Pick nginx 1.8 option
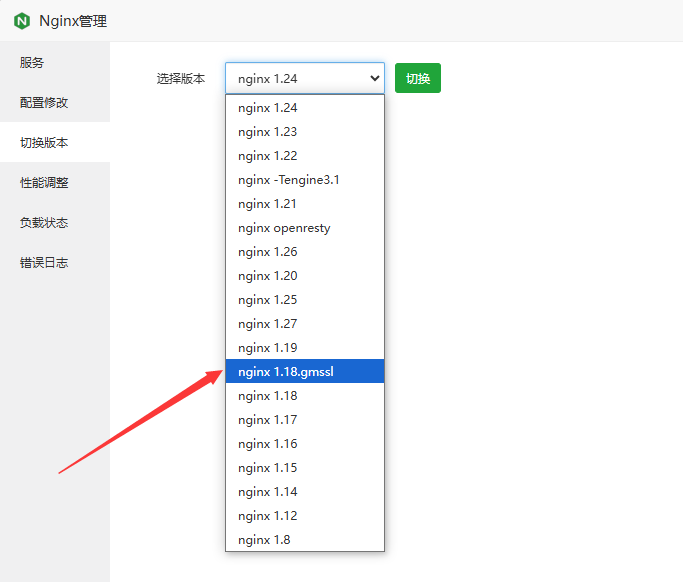Screen dimensions: 683x582 tap(305, 539)
